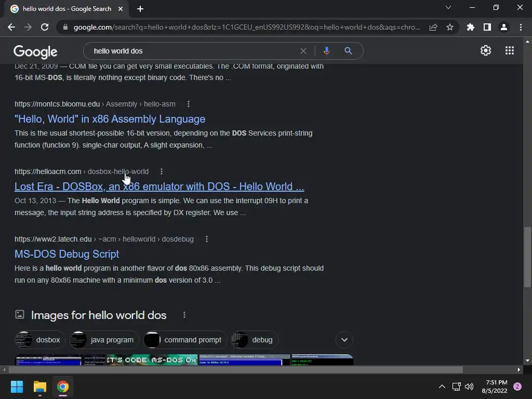Open more options for the montcs.bloomu.edu result
This screenshot has height=399, width=532.
click(x=189, y=104)
